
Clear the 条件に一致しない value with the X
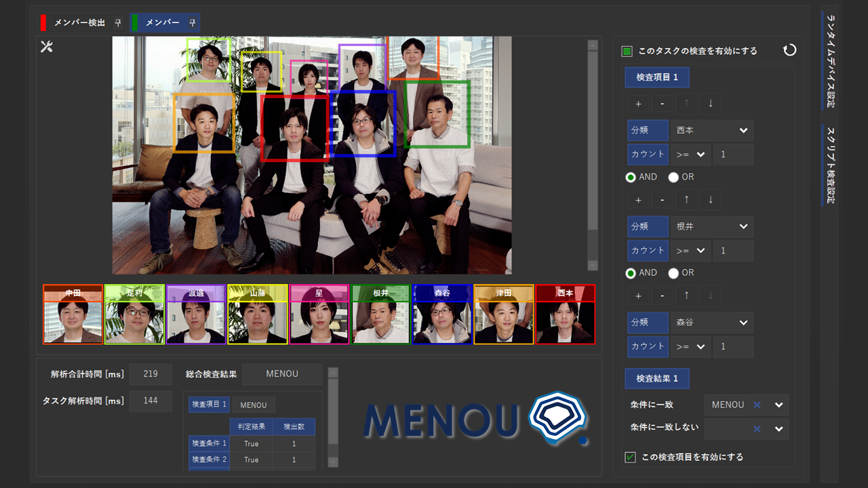[x=757, y=428]
